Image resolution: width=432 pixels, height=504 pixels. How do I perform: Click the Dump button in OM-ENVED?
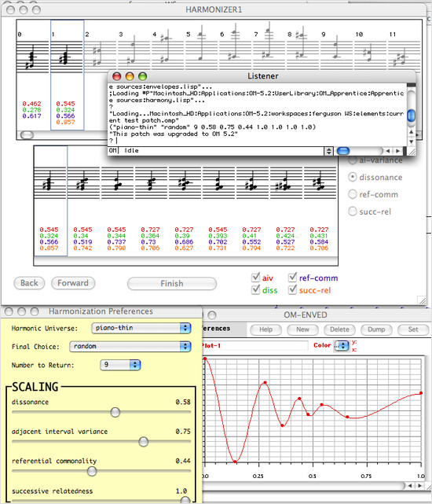[x=376, y=329]
